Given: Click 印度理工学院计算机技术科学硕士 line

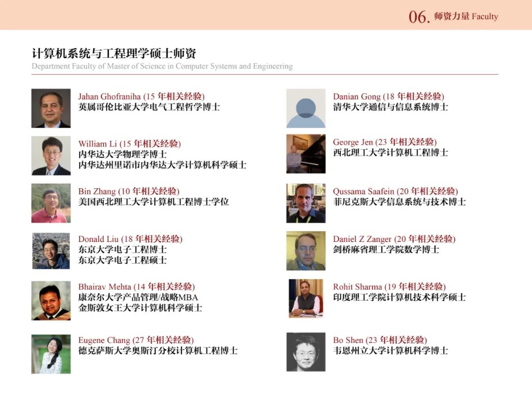Looking at the screenshot, I should click(399, 298).
